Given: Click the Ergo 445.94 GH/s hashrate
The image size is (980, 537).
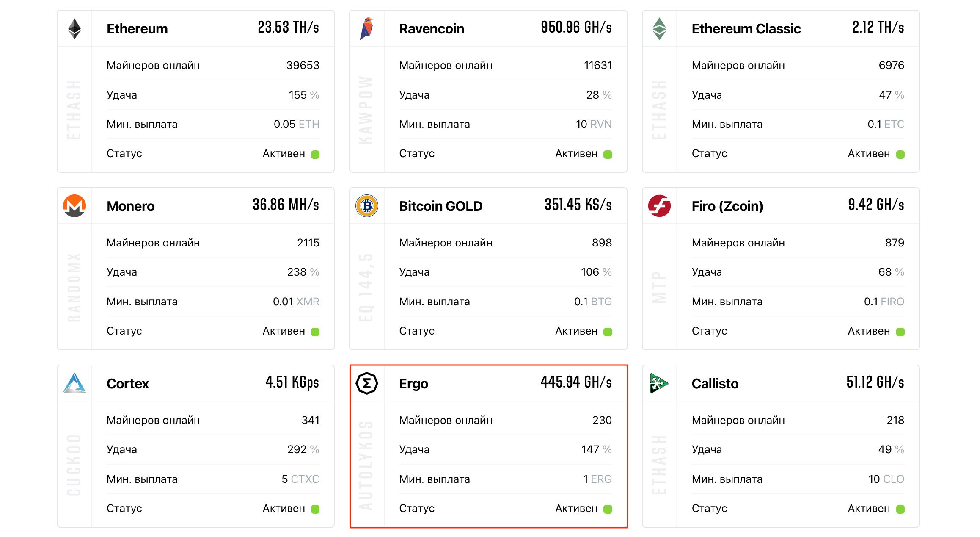Looking at the screenshot, I should 576,382.
